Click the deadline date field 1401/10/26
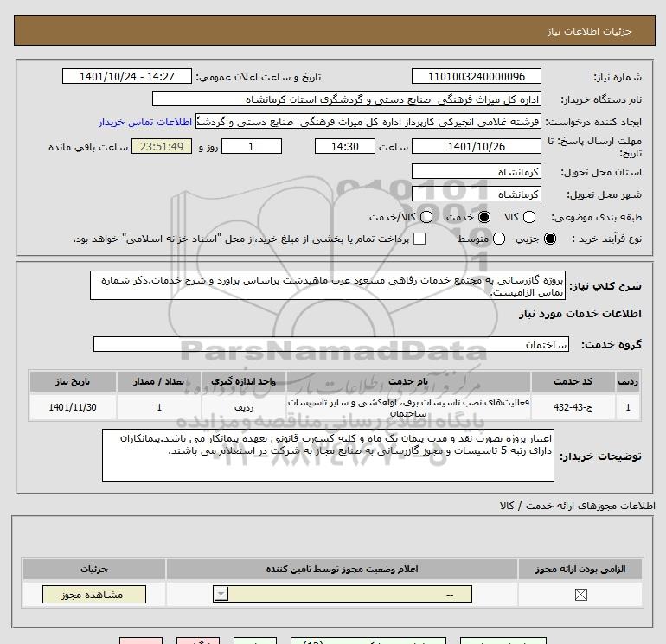This screenshot has width=666, height=644. (476, 146)
